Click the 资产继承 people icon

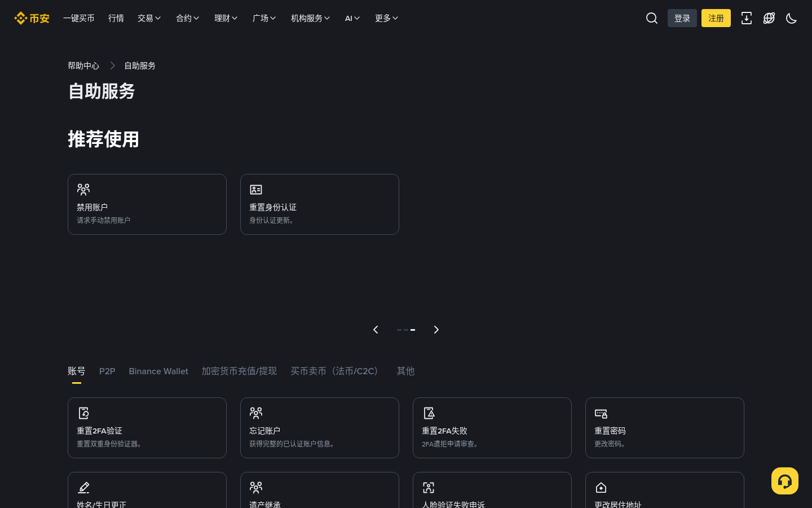click(256, 487)
